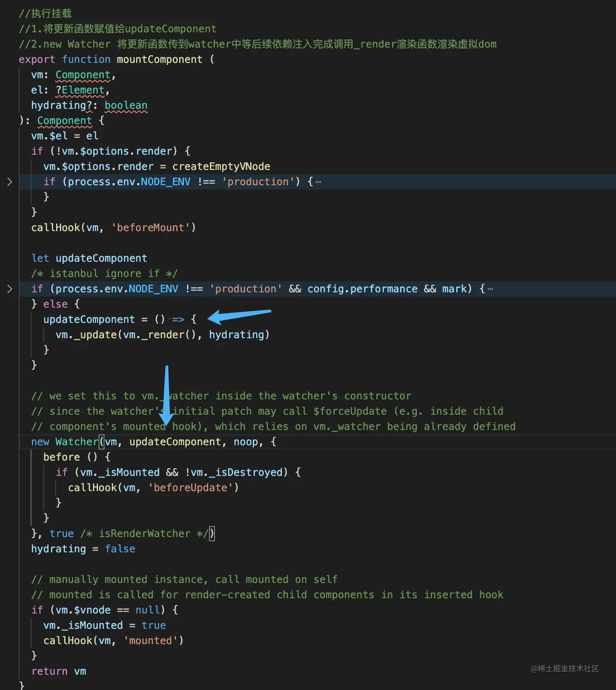Expand folded block at NODE_ENV 'production' check
Screen dimensions: 616x690
click(9, 182)
